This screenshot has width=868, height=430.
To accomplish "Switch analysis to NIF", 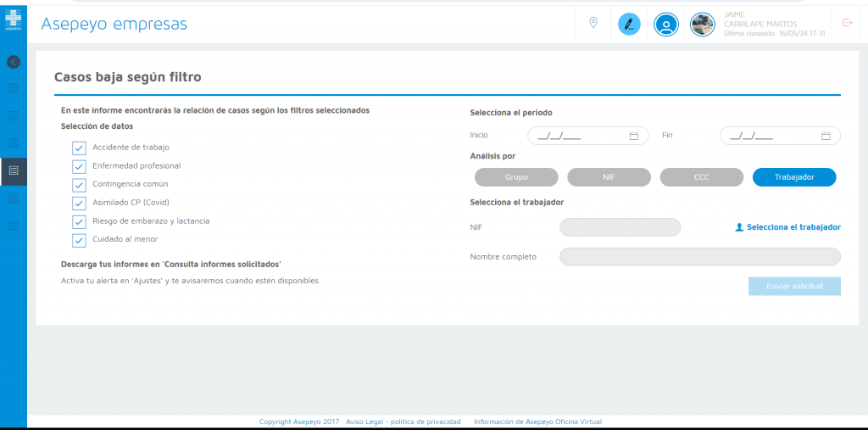I will click(609, 177).
